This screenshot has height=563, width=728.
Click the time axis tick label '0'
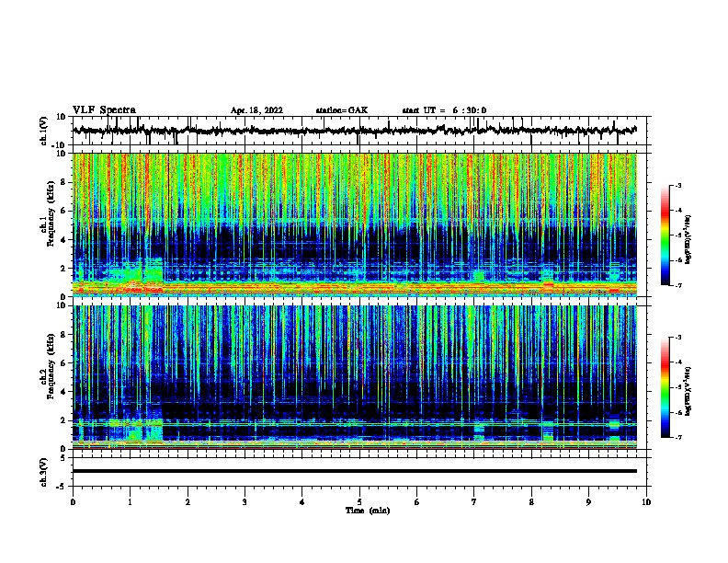[x=73, y=502]
